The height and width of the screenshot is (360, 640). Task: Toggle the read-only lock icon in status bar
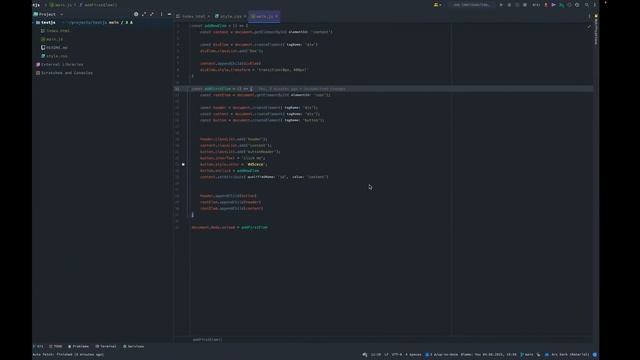point(538,354)
